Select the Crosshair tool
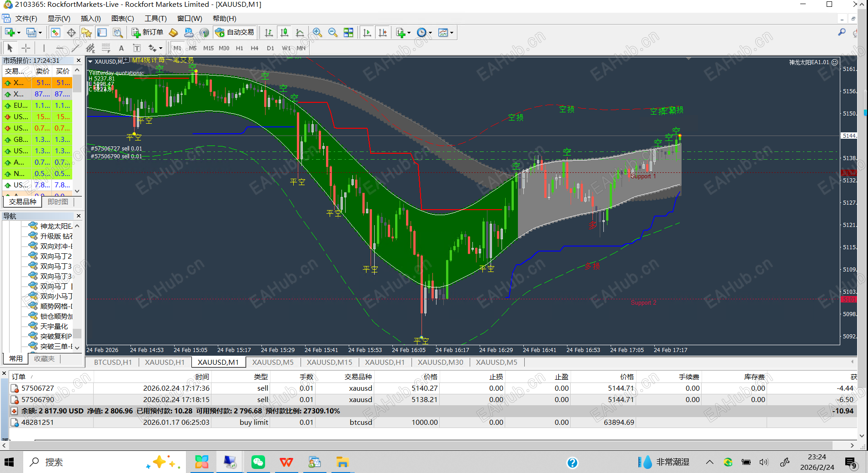The image size is (868, 473). click(26, 48)
